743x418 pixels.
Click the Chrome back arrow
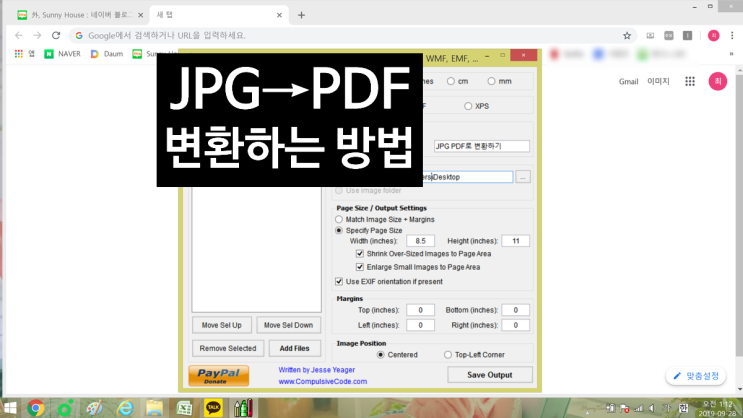point(18,36)
